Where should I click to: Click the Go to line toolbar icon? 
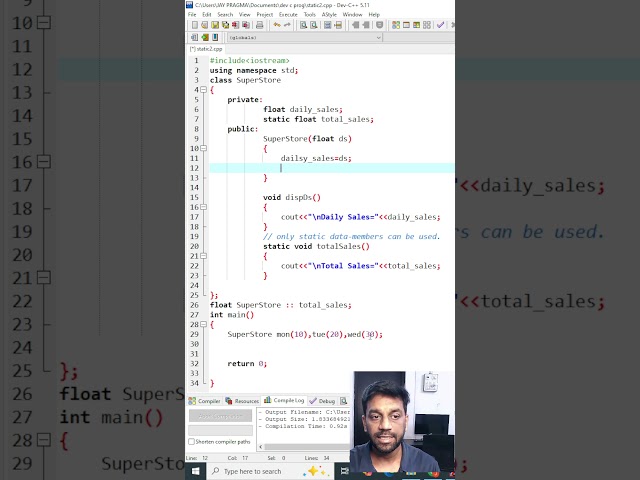[x=338, y=25]
